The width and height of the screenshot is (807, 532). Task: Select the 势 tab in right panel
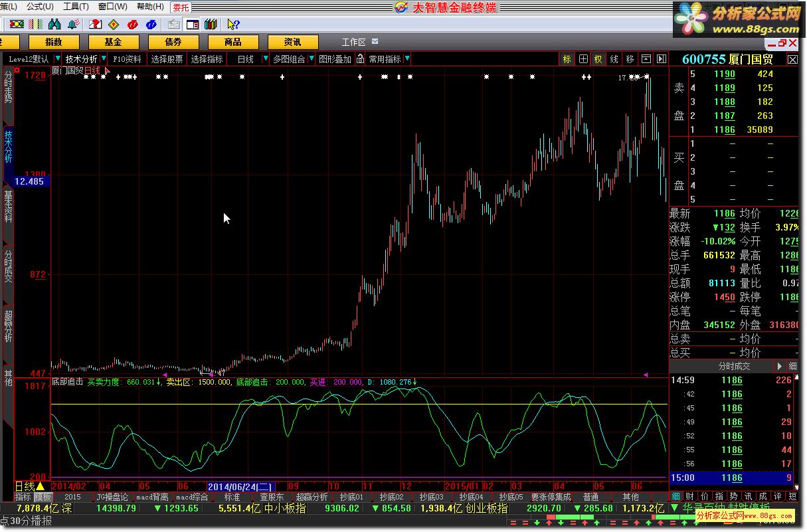733,496
